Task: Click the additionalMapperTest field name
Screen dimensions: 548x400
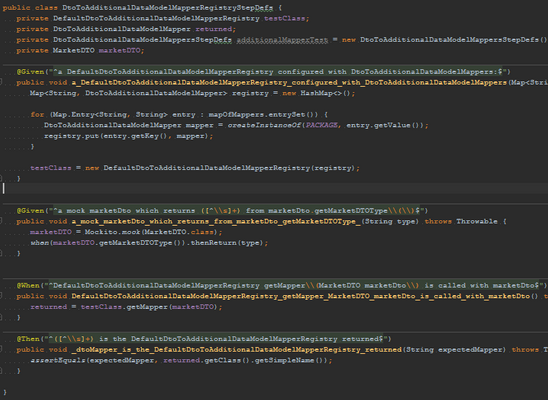Action: pos(282,40)
